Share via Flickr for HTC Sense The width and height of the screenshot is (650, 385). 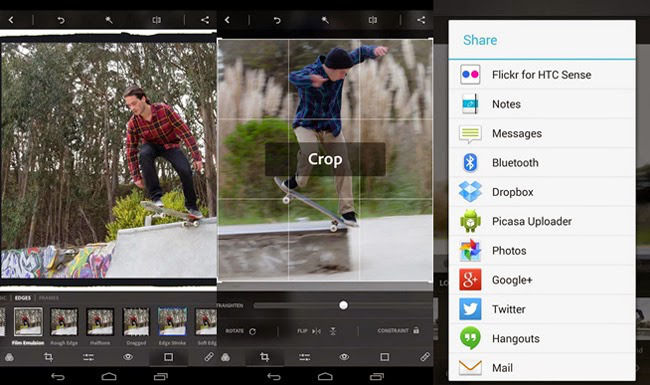(542, 75)
